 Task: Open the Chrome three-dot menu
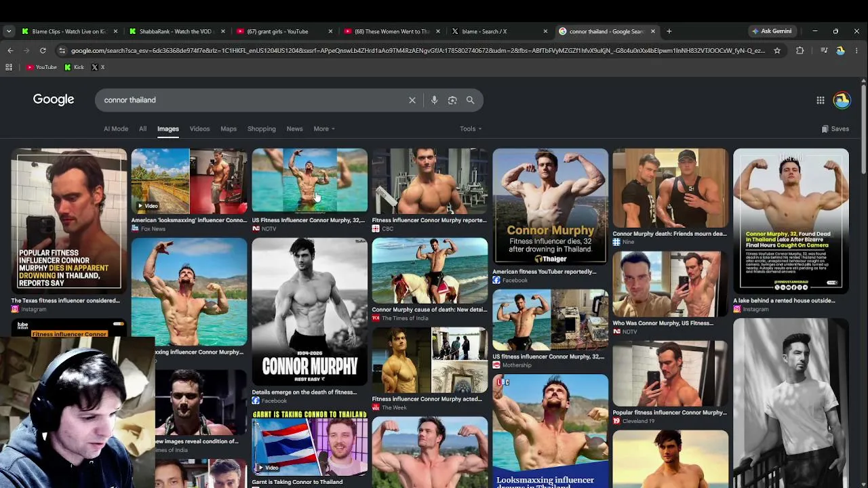coord(856,50)
